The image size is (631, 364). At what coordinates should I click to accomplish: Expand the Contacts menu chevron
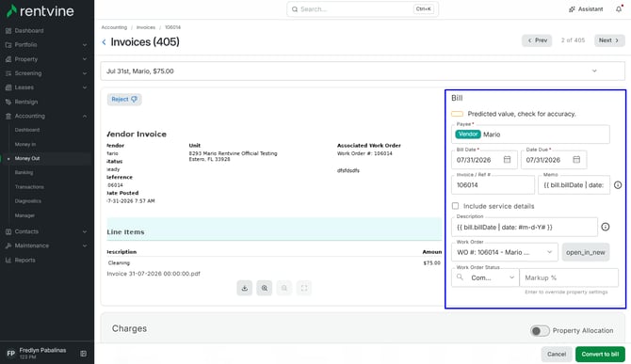(x=85, y=231)
